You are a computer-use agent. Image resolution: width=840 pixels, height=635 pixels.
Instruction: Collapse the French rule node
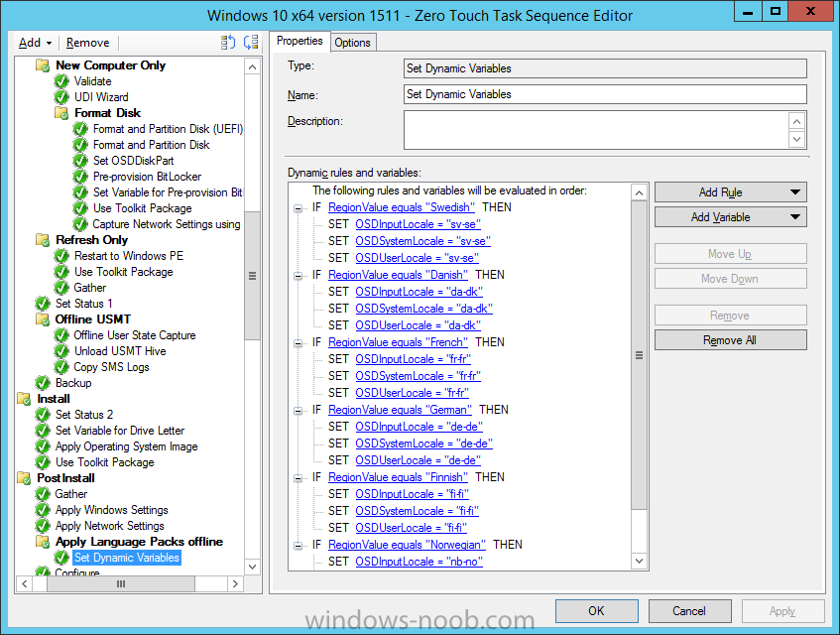298,343
